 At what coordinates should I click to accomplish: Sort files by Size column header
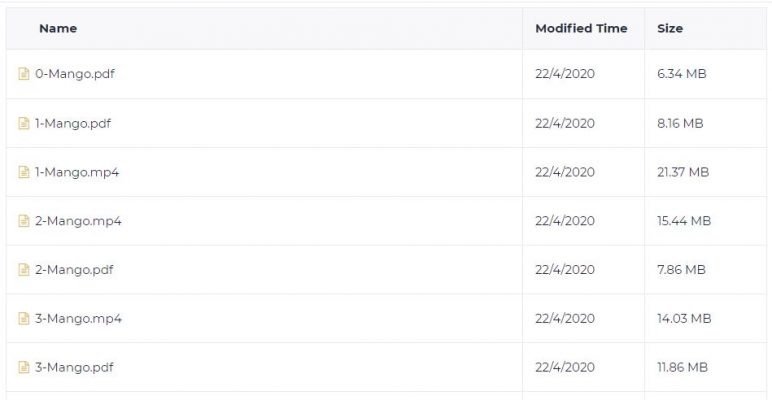tap(670, 29)
